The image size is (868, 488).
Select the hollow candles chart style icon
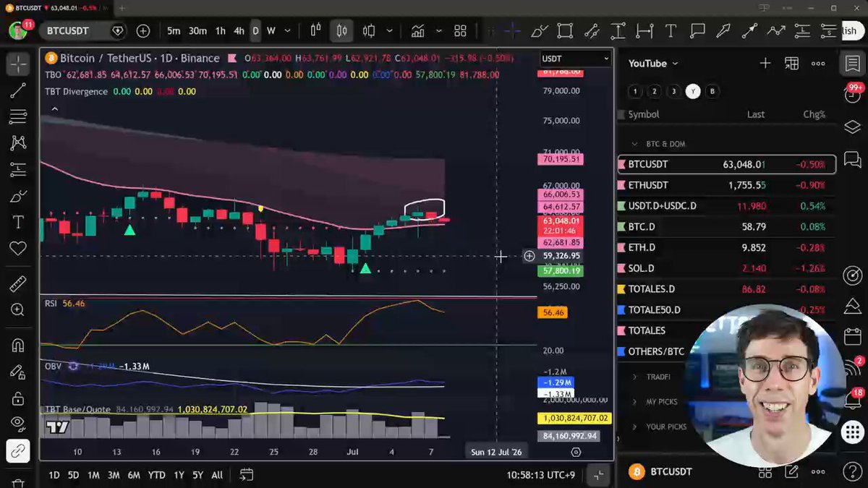pyautogui.click(x=369, y=31)
